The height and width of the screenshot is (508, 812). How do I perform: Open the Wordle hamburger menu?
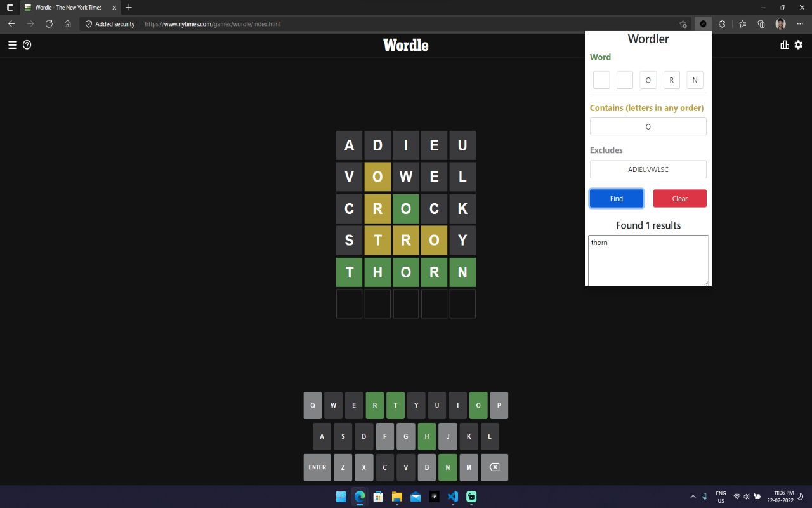[11, 44]
